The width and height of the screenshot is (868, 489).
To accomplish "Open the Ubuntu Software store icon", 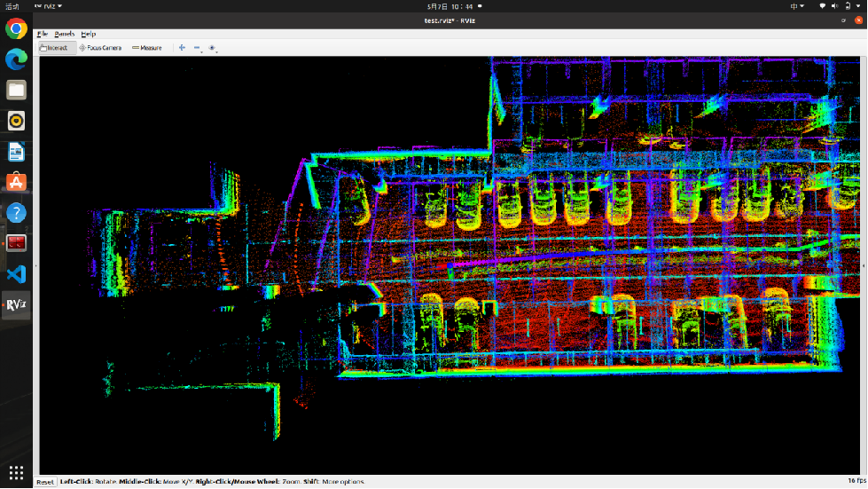I will [x=16, y=182].
